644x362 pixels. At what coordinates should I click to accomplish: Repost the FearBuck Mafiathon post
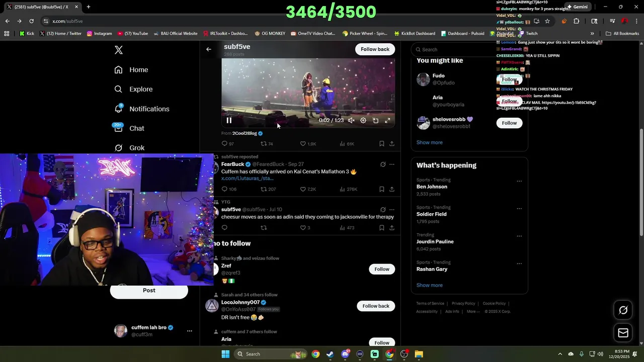[268, 189]
